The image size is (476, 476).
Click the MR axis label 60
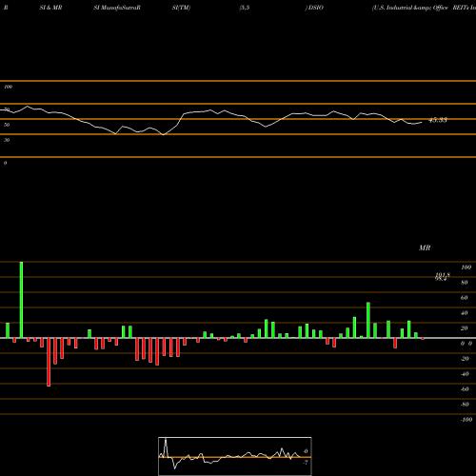(x=465, y=298)
